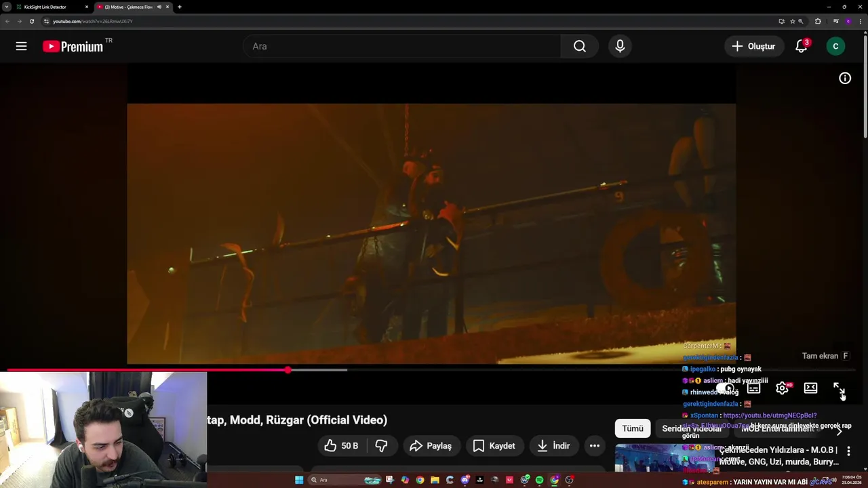Like the video with 50 B
The height and width of the screenshot is (488, 868).
[341, 445]
